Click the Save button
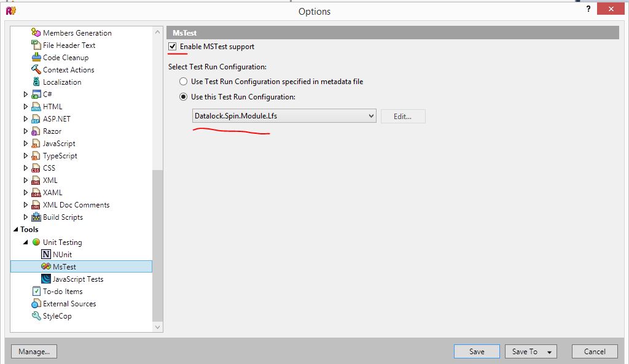629x364 pixels. point(477,352)
